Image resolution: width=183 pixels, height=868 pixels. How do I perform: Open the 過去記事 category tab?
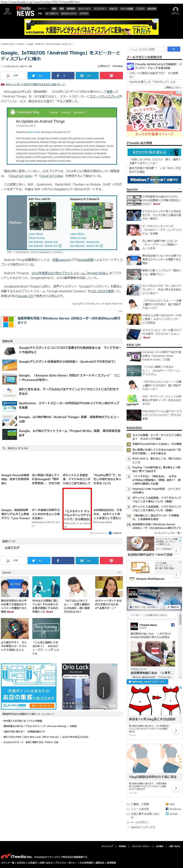coord(152,9)
